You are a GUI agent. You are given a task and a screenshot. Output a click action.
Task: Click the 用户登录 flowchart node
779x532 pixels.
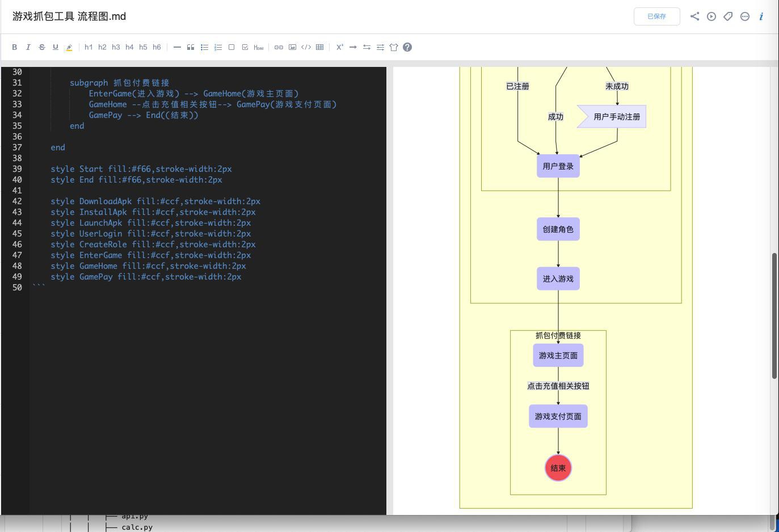(558, 166)
